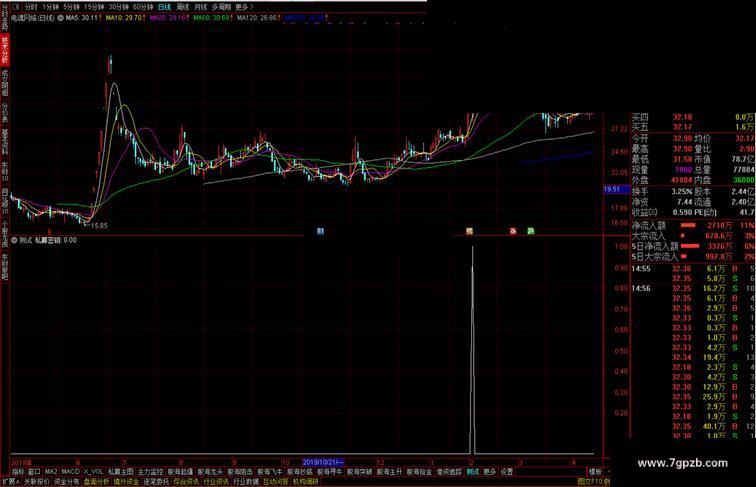The image size is (756, 487).
Task: Click round settings icon beside MA5
Action: [61, 18]
